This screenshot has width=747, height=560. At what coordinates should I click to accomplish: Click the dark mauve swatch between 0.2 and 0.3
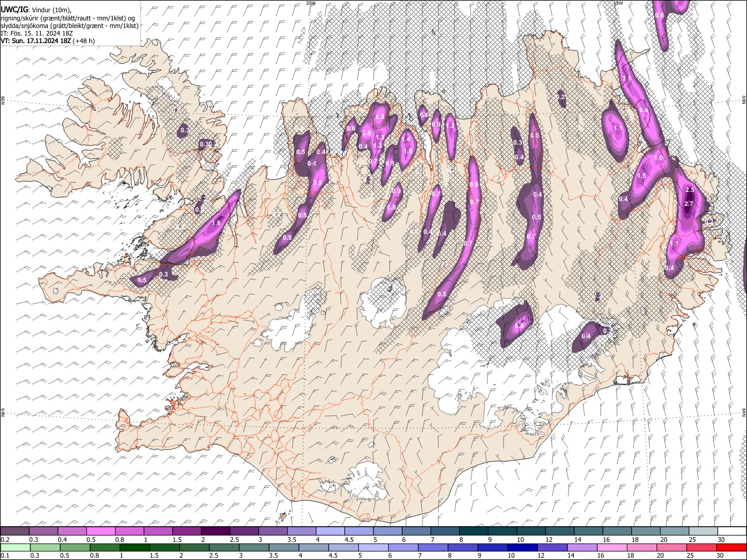(15, 531)
